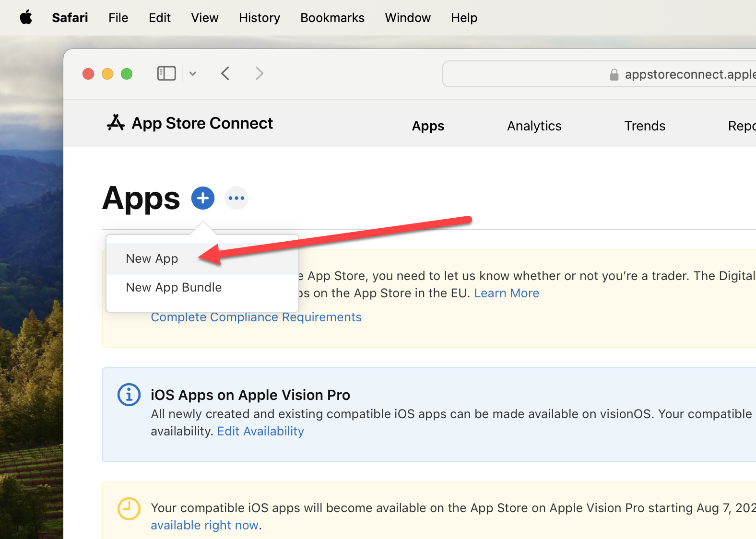Screen dimensions: 756x539
Task: Click the App Store Connect logo icon
Action: click(x=116, y=123)
